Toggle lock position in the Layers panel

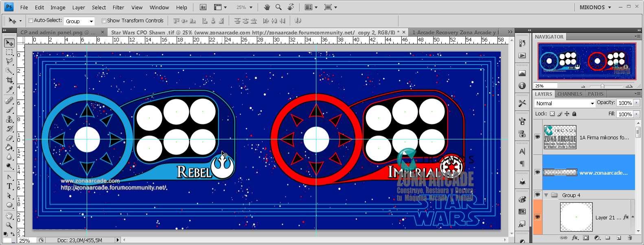point(567,114)
